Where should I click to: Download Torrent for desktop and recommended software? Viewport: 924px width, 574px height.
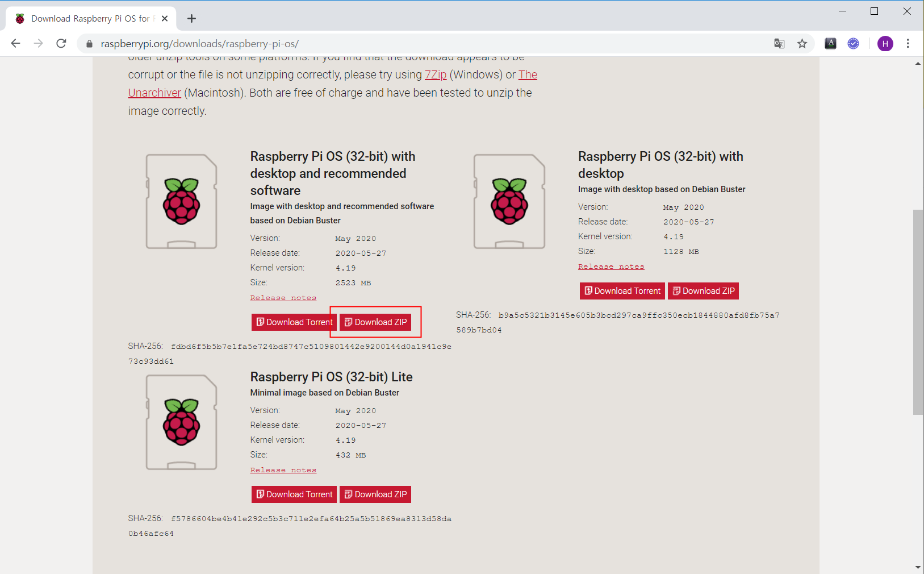tap(294, 322)
